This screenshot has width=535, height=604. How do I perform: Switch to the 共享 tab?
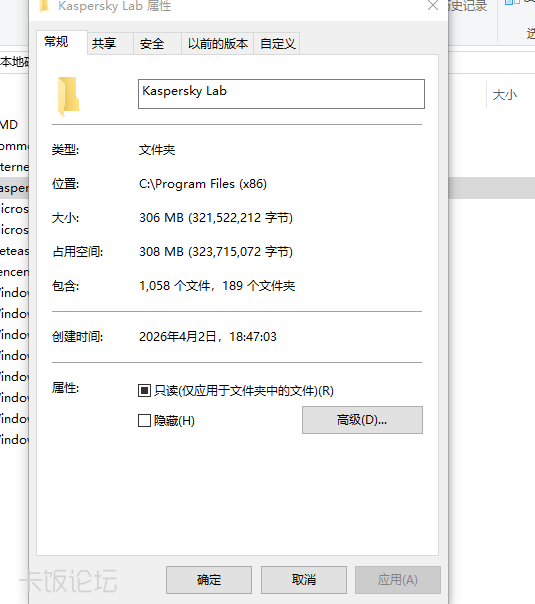[111, 44]
